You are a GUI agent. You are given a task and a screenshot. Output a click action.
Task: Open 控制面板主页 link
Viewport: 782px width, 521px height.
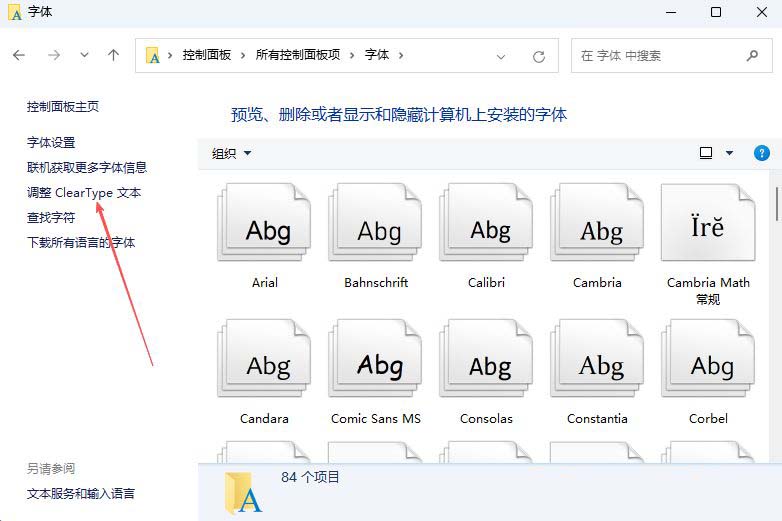pyautogui.click(x=63, y=107)
